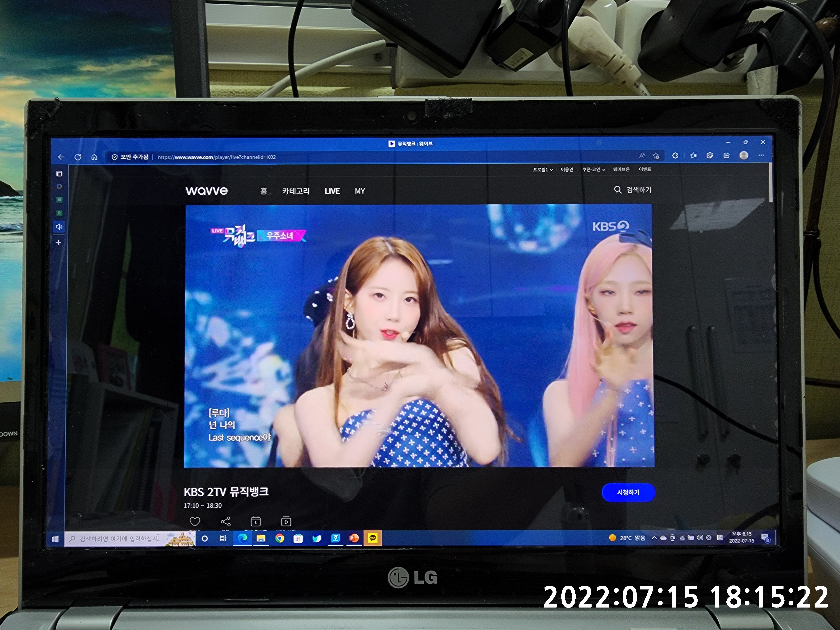Image resolution: width=840 pixels, height=630 pixels.
Task: Click the live video player
Action: pos(419,336)
